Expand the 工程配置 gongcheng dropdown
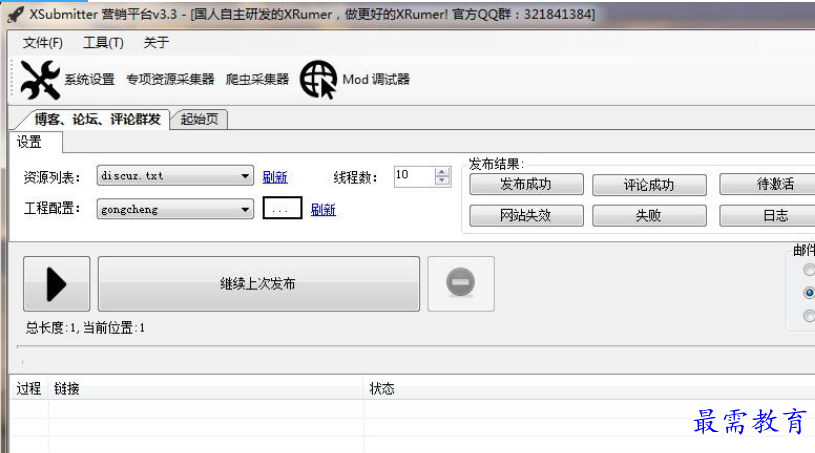Screen dimensions: 815x453 [x=175, y=209]
